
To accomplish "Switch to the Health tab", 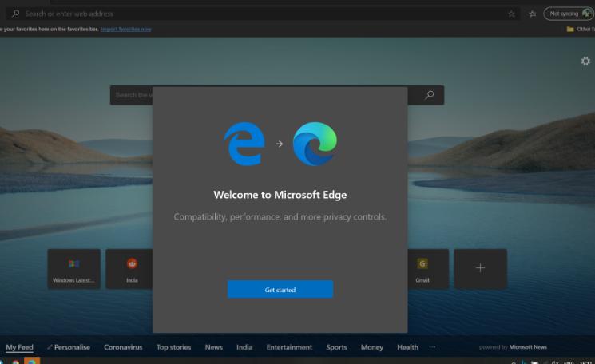I will click(x=407, y=347).
